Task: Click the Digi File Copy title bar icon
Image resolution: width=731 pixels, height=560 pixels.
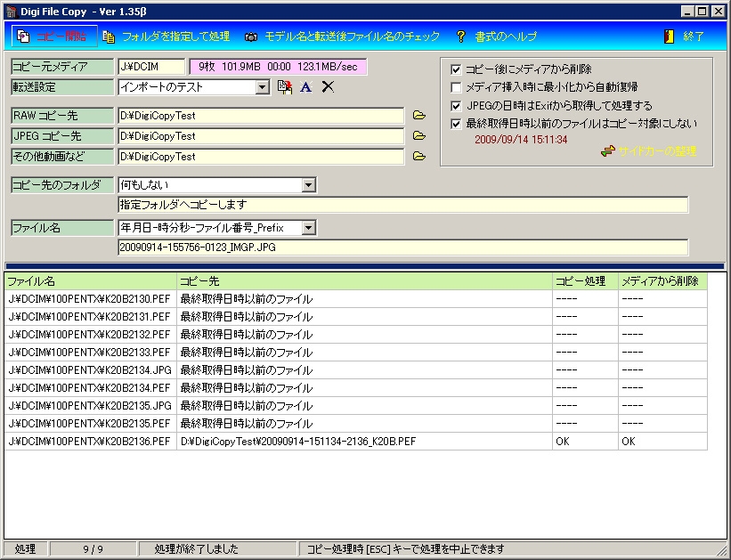Action: tap(12, 12)
